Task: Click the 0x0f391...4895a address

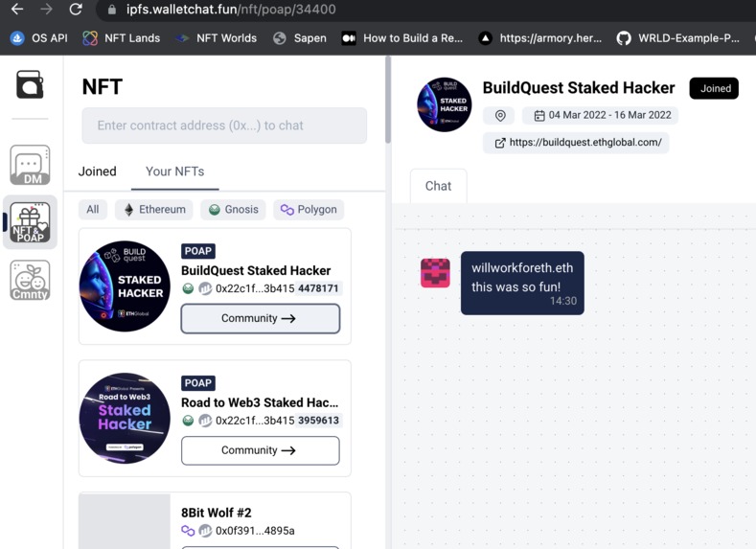Action: tap(255, 531)
